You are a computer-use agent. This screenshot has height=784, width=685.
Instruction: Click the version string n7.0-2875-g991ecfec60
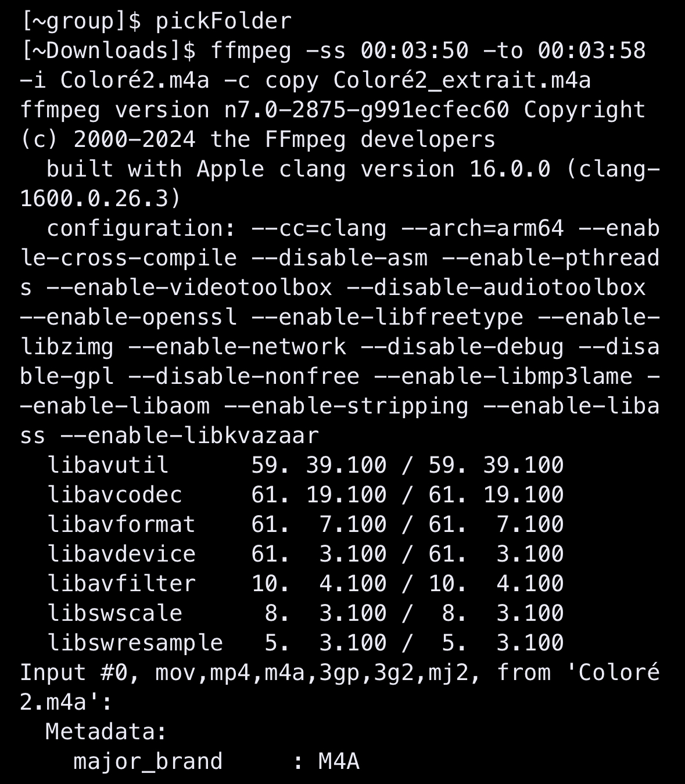point(367,110)
